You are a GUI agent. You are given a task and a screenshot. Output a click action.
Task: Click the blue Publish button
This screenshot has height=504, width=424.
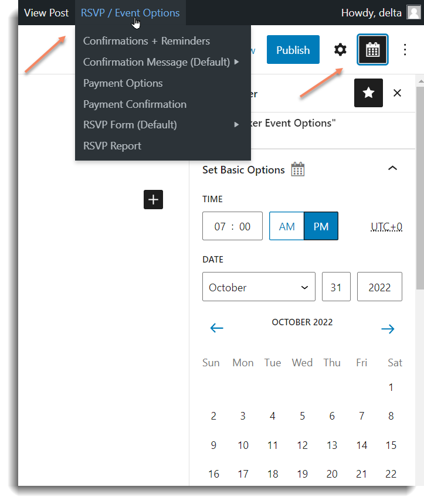click(x=293, y=50)
